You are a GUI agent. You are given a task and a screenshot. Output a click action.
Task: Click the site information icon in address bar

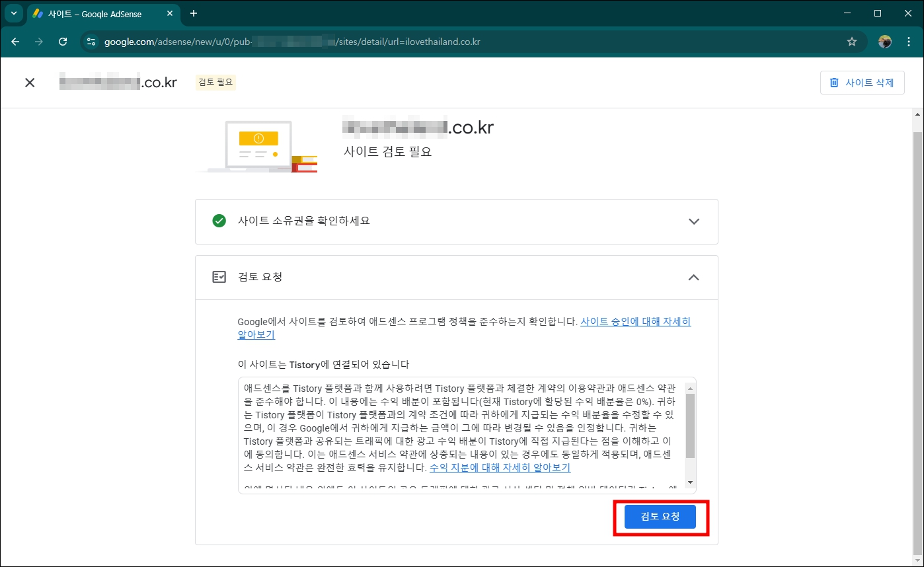click(x=90, y=41)
